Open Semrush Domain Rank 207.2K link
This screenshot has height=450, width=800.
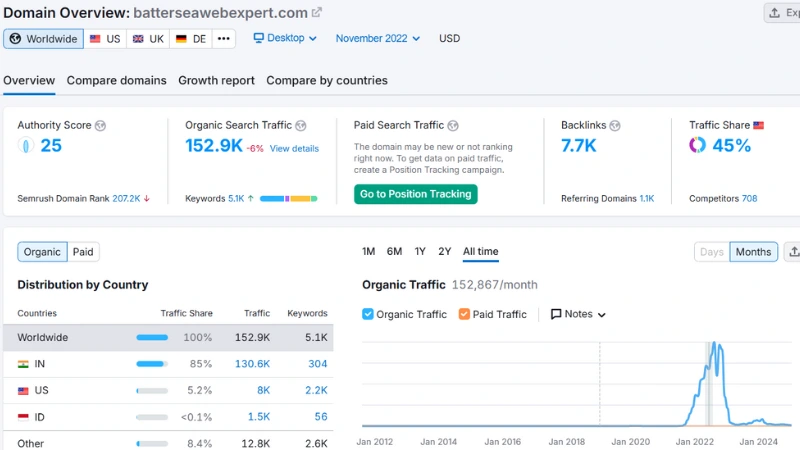click(x=126, y=198)
